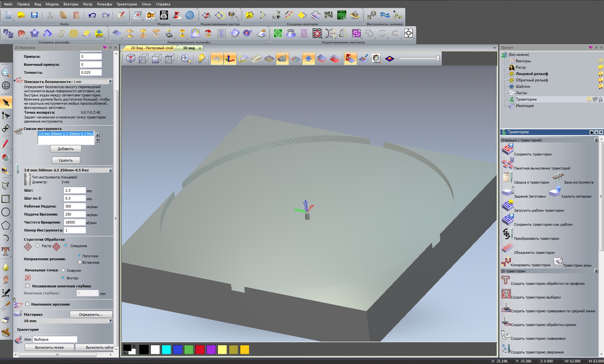Expand the Листы tree node
Image resolution: width=604 pixels, height=364 pixels.
point(504,93)
